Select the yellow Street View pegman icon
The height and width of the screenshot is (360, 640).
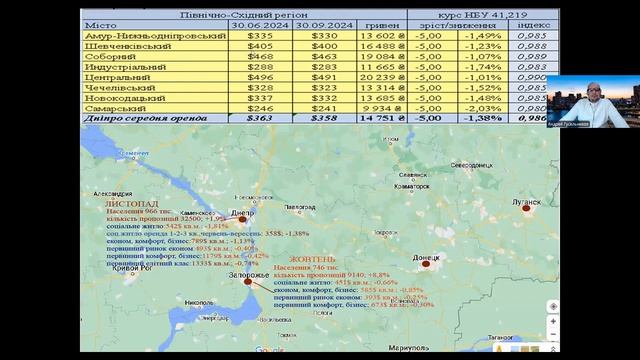pyautogui.click(x=499, y=348)
